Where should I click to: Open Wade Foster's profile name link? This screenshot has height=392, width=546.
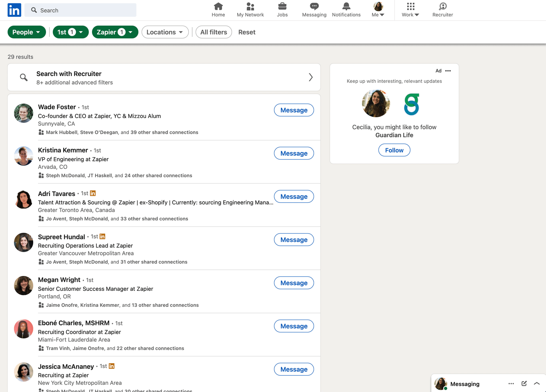coord(57,107)
